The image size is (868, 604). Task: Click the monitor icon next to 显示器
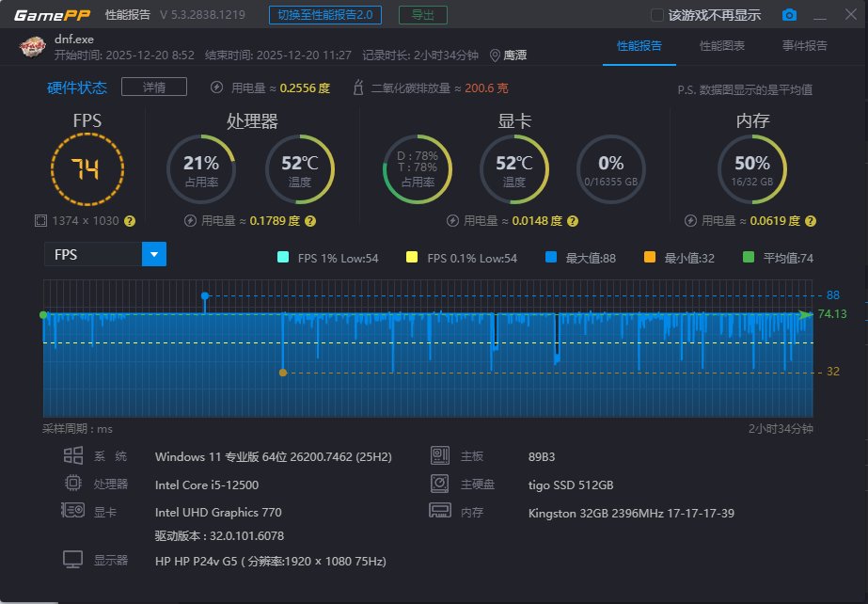(x=73, y=558)
